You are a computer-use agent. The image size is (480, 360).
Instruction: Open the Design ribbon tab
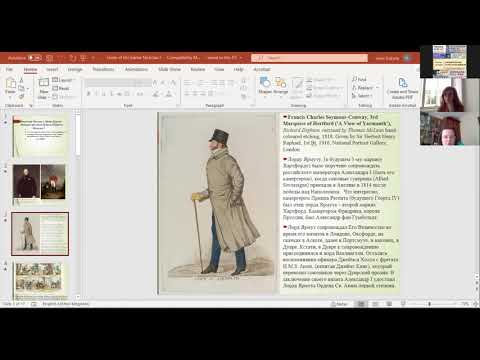[75, 69]
